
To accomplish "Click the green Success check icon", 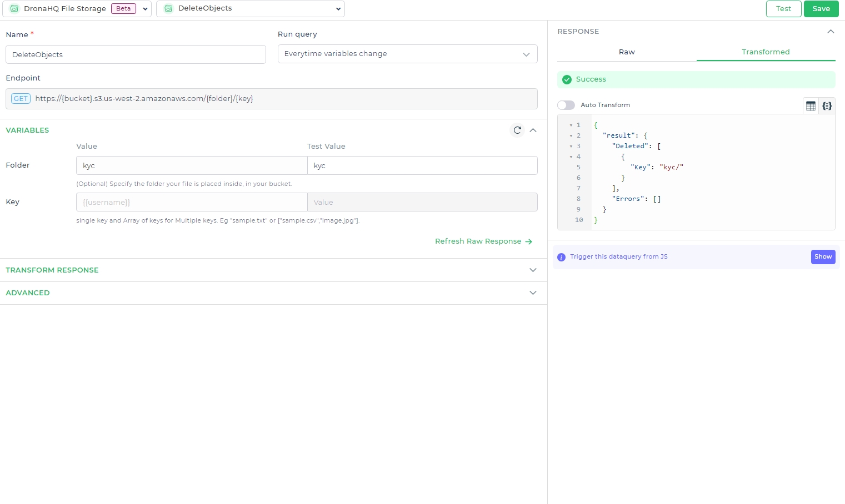I will [x=567, y=79].
